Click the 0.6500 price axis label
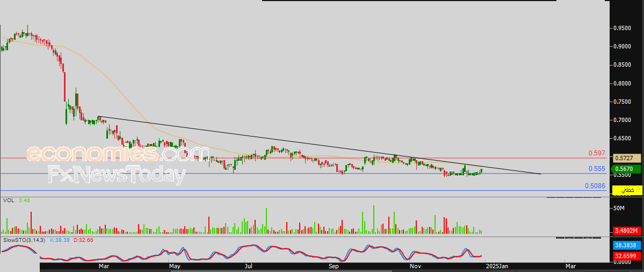 [x=623, y=139]
